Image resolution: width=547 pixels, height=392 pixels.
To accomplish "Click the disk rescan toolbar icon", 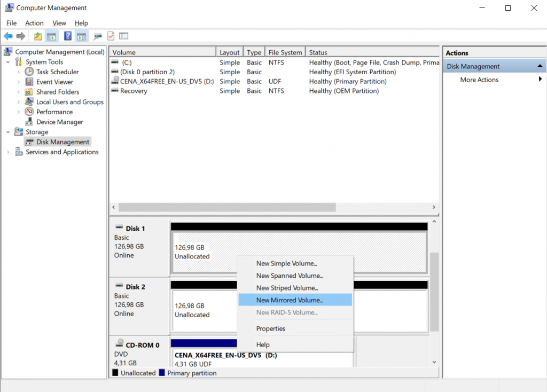I will (98, 36).
